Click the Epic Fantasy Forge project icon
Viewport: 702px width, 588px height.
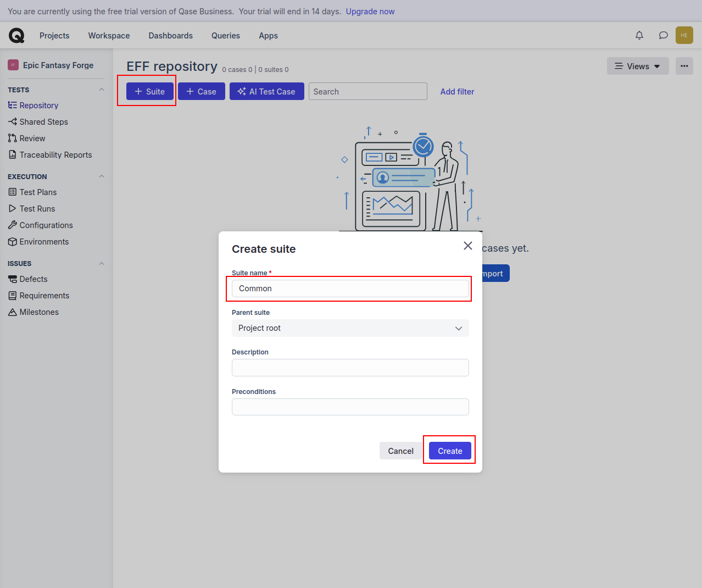click(x=13, y=65)
